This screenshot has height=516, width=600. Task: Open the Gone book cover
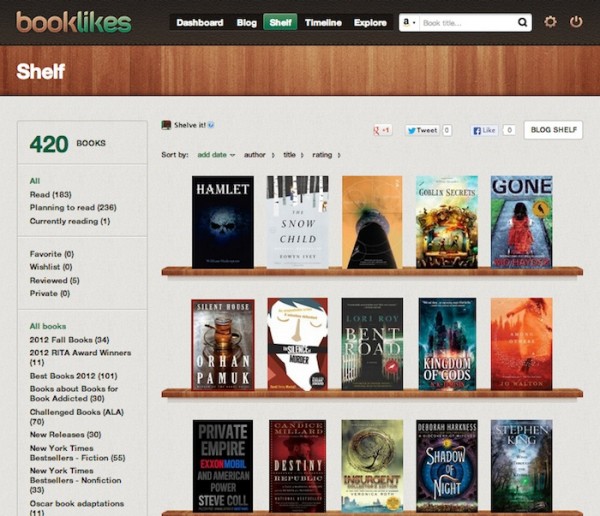(x=522, y=222)
